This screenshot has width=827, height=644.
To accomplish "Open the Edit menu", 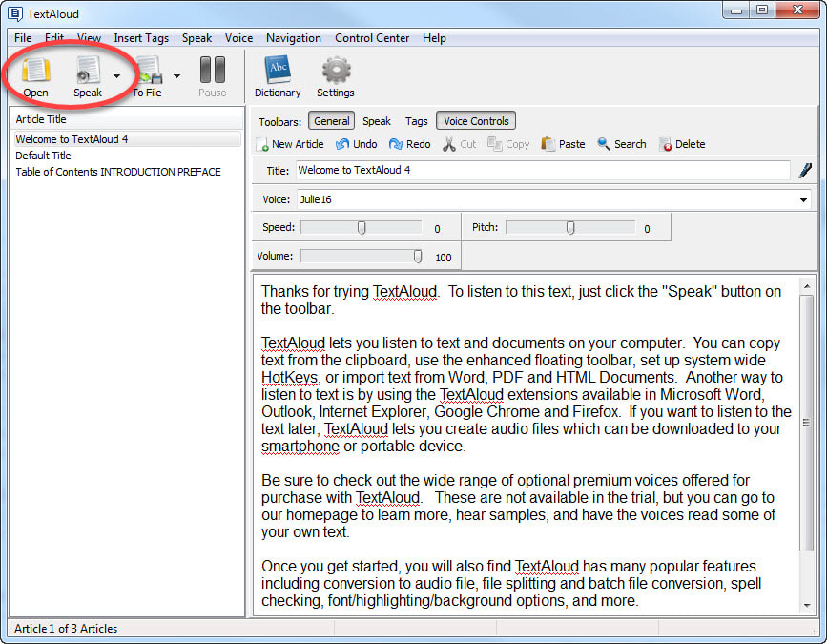I will point(53,38).
